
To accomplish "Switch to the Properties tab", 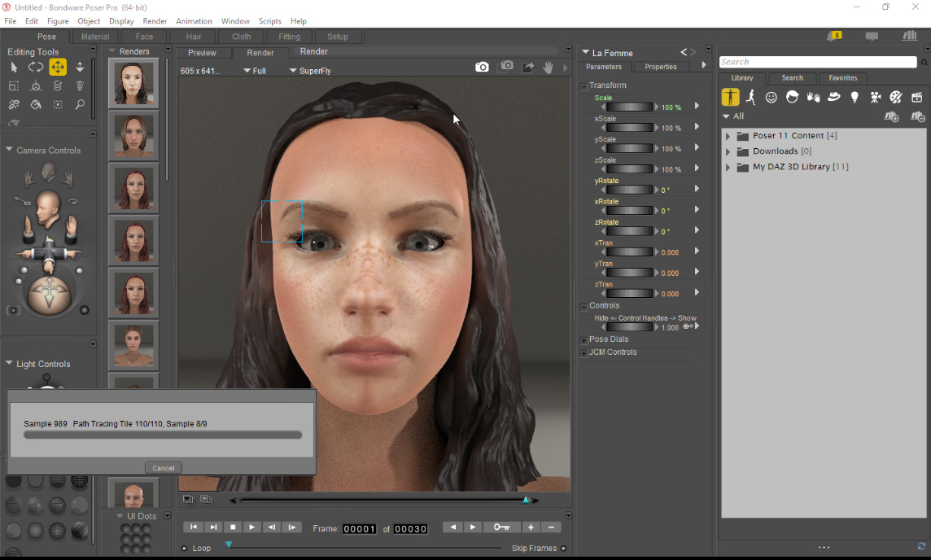I will [x=661, y=67].
